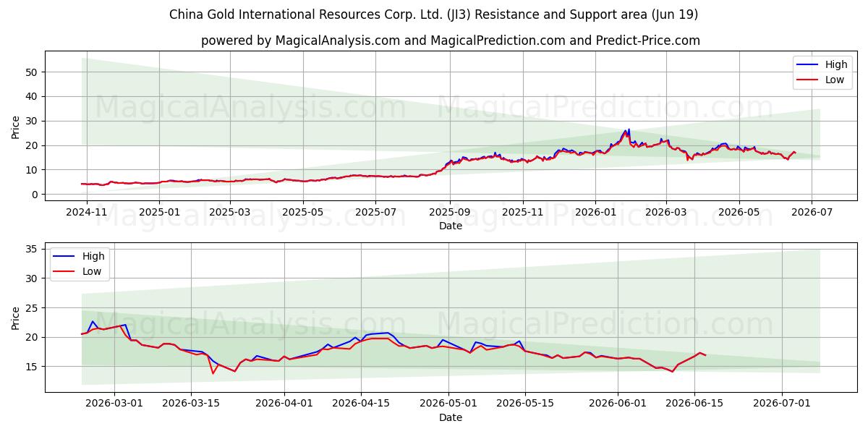
Task: Click the 2026-05 x-axis label in top chart
Action: pos(739,213)
